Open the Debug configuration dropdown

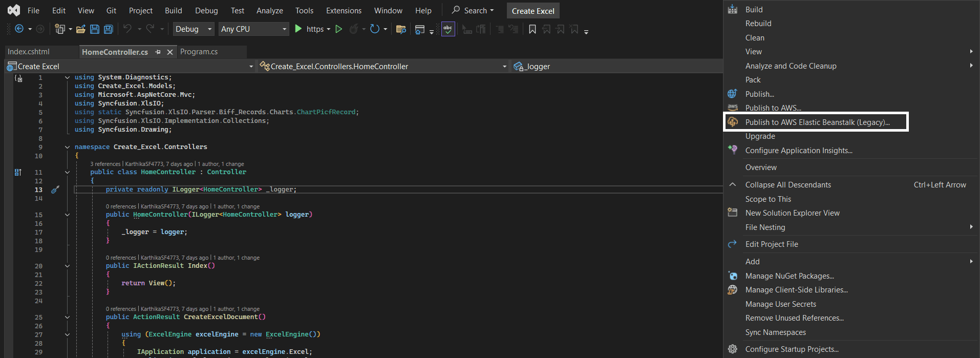(194, 29)
